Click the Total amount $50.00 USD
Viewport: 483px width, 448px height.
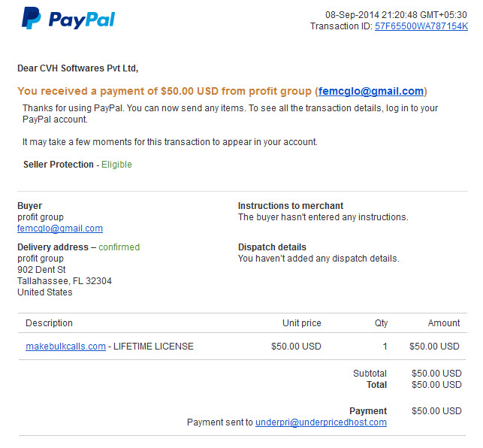[436, 385]
